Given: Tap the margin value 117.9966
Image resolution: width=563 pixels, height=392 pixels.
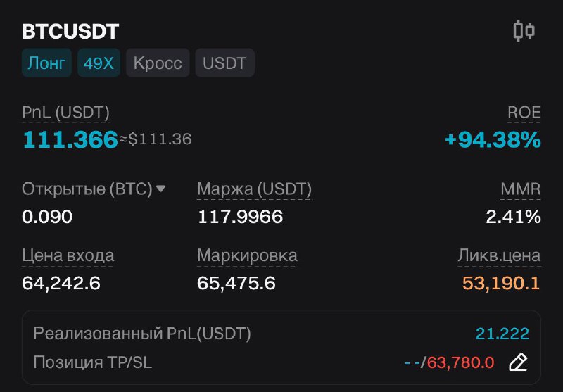Looking at the screenshot, I should tap(240, 217).
